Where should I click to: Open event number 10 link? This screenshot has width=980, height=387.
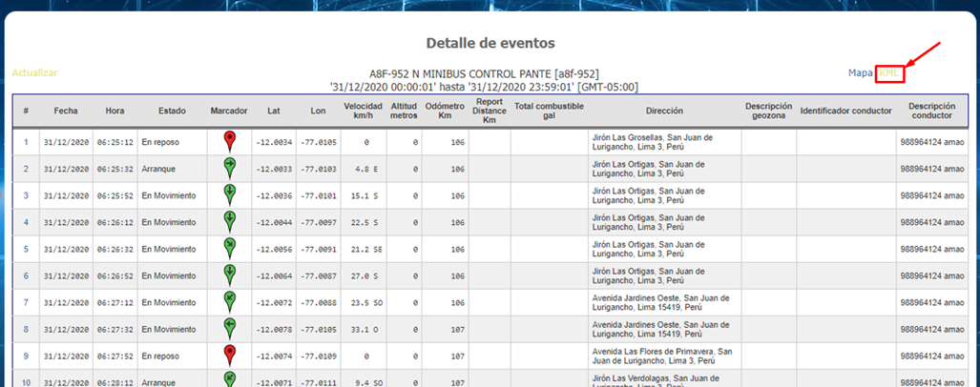pyautogui.click(x=26, y=382)
